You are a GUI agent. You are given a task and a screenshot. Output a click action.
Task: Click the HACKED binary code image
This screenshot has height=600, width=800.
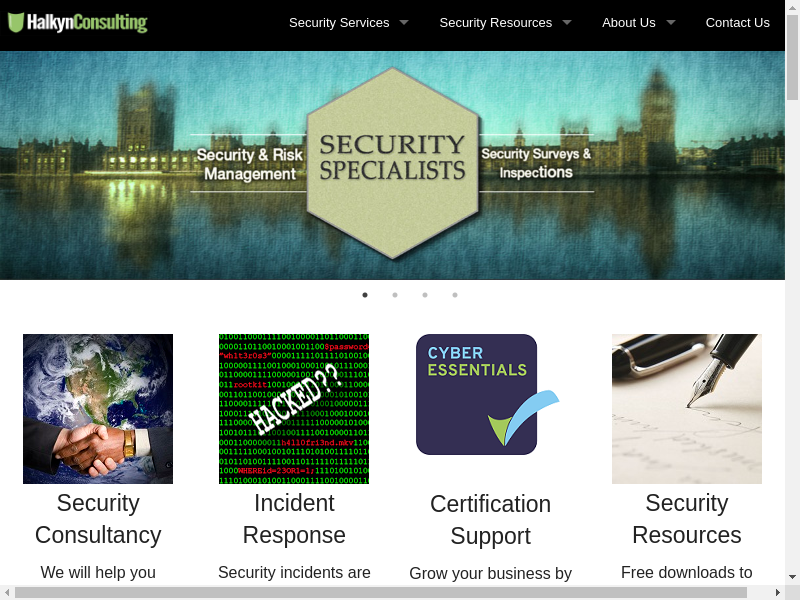pyautogui.click(x=294, y=409)
